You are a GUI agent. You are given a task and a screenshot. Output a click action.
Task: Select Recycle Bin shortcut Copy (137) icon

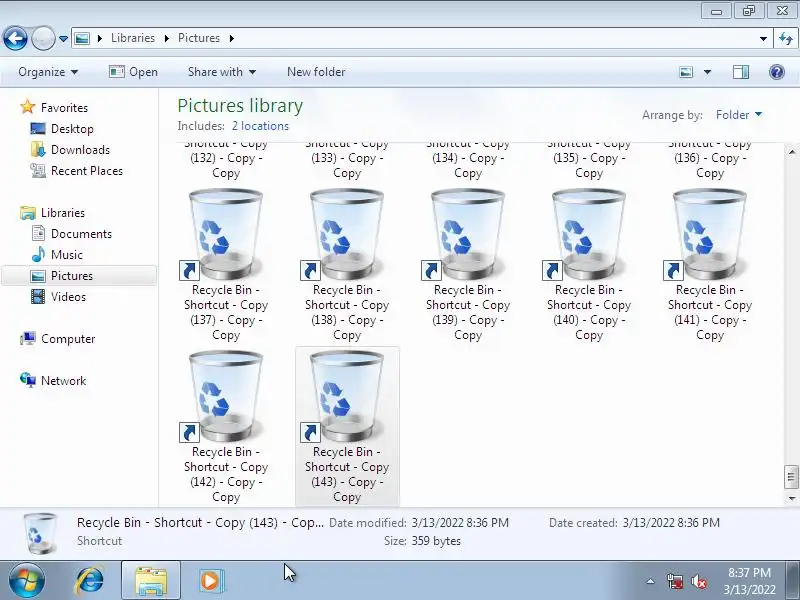click(226, 235)
